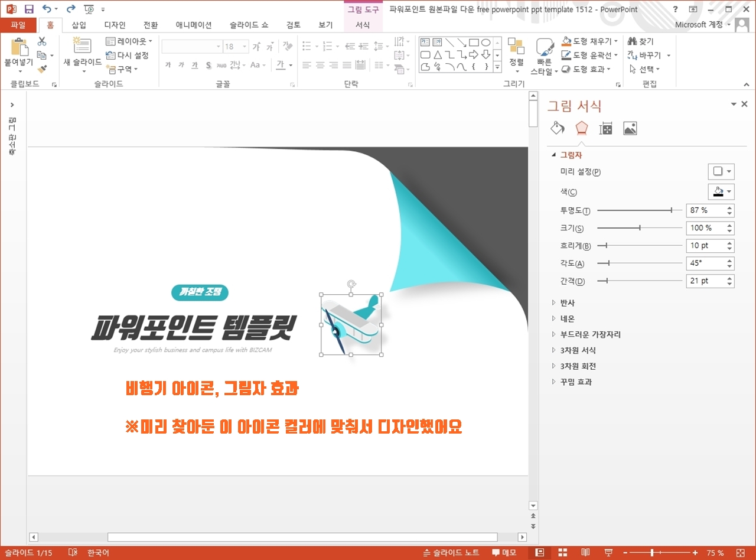Switch to the 전환 transitions tab

(x=151, y=25)
